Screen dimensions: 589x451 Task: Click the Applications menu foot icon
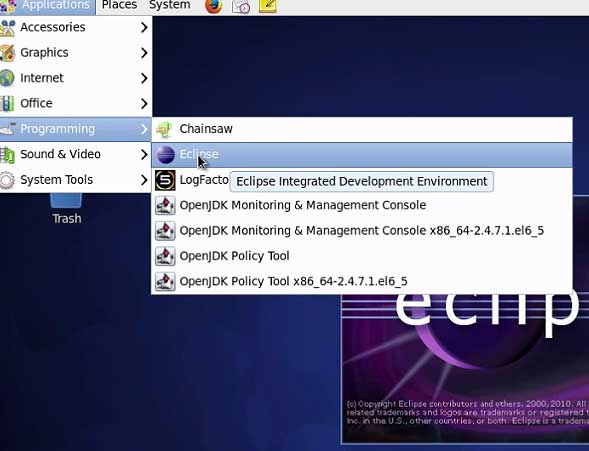tap(8, 6)
